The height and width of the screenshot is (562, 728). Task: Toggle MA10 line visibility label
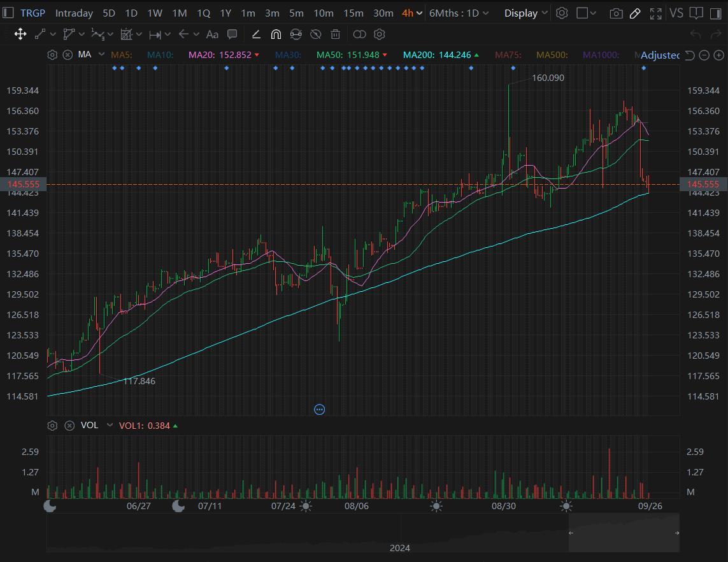coord(160,55)
